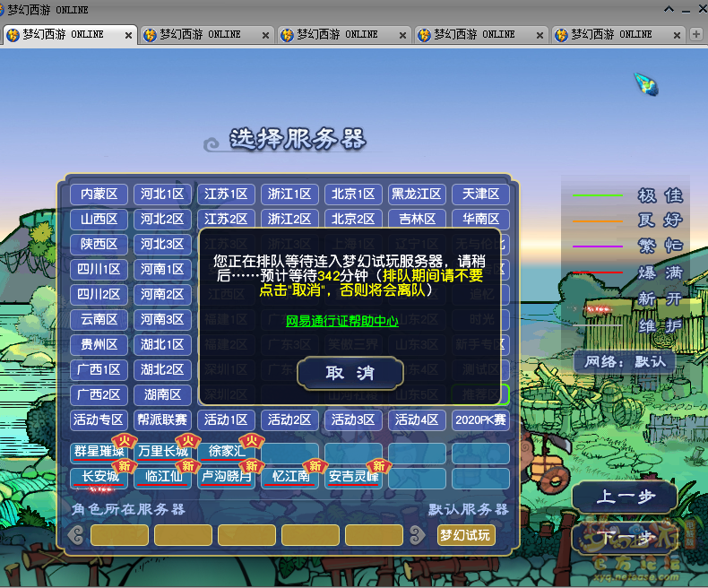Image resolution: width=708 pixels, height=588 pixels.
Task: Click the 梦幻西游 game icon in title bar
Action: 8,9
